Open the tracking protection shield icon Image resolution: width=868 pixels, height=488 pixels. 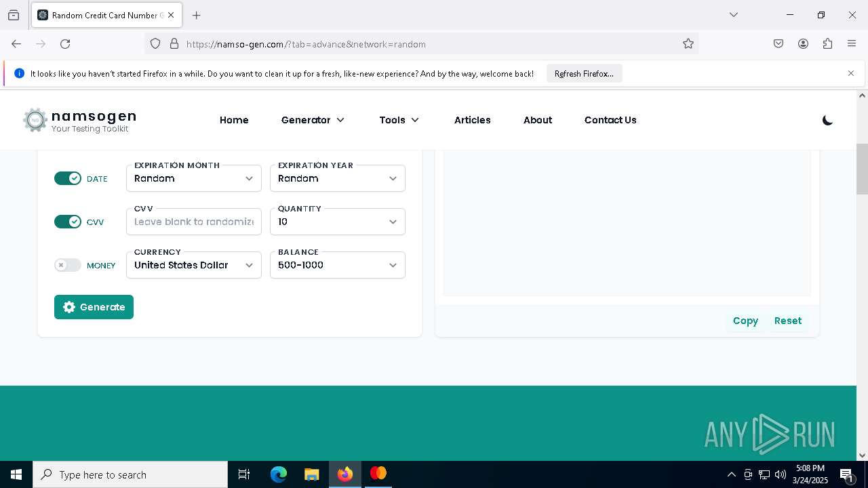click(155, 44)
